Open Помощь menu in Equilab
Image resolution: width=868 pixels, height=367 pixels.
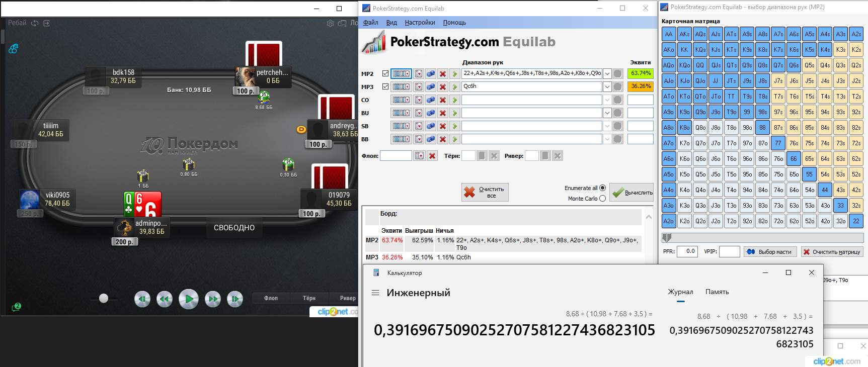tap(454, 23)
